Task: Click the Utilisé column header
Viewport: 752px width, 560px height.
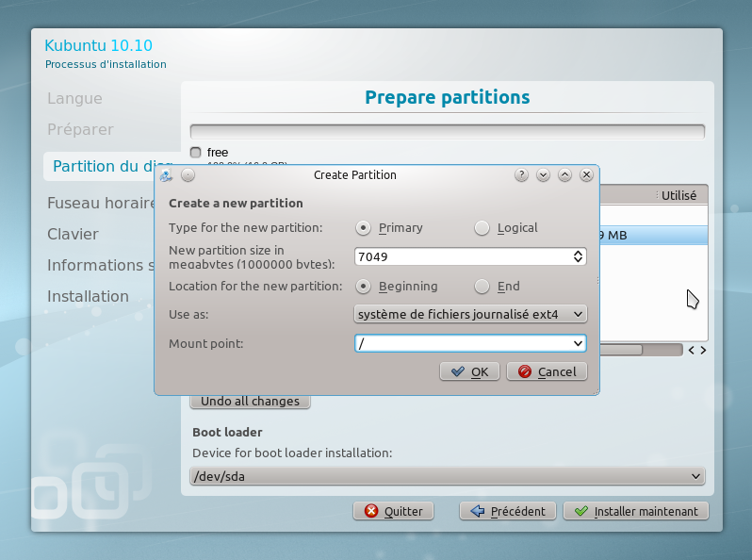Action: coord(678,196)
